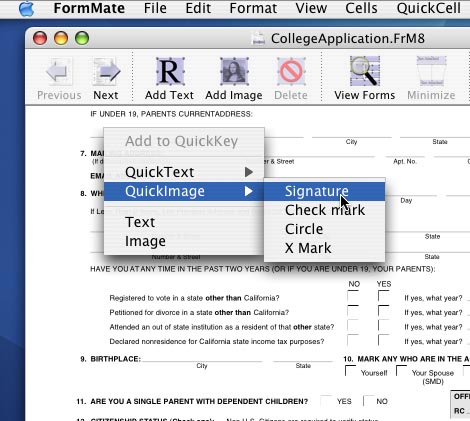
Task: Choose X Mark from QuickImage submenu
Action: 325,248
